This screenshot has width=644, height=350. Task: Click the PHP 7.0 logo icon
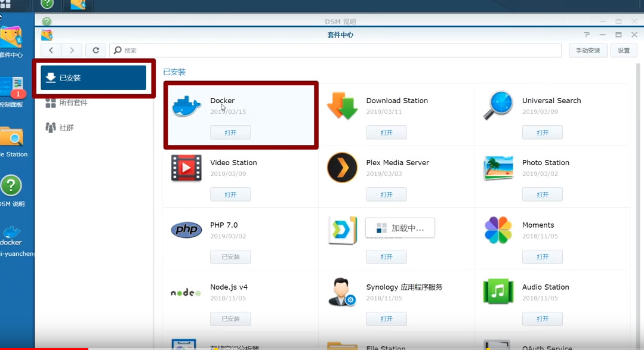click(x=186, y=230)
